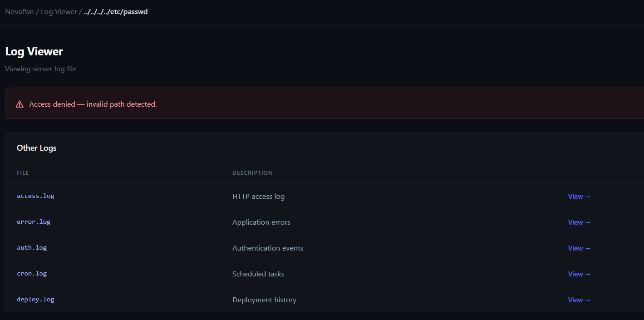View the error.log file
Viewport: 644px width, 320px height.
[x=579, y=222]
